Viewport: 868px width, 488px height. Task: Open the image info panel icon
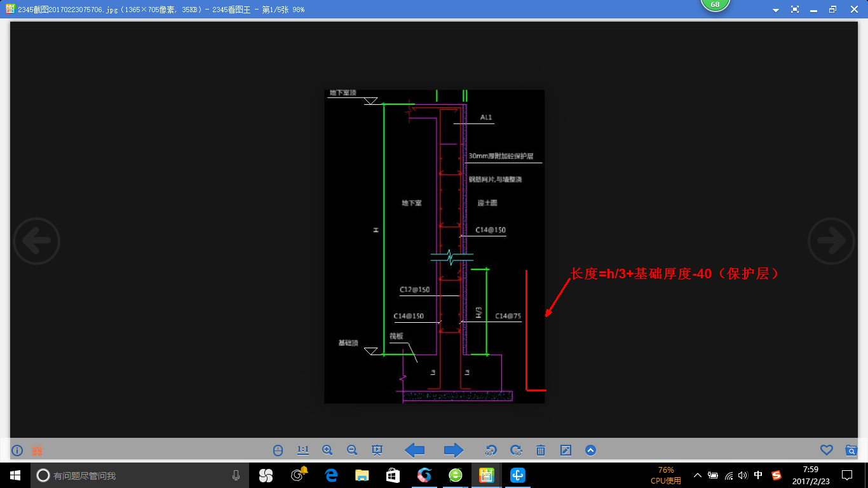pyautogui.click(x=17, y=451)
